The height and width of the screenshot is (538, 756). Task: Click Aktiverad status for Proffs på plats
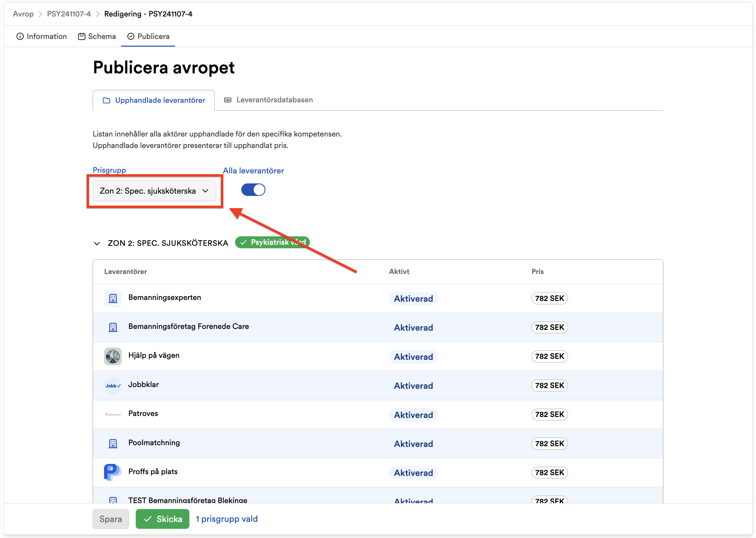[413, 473]
